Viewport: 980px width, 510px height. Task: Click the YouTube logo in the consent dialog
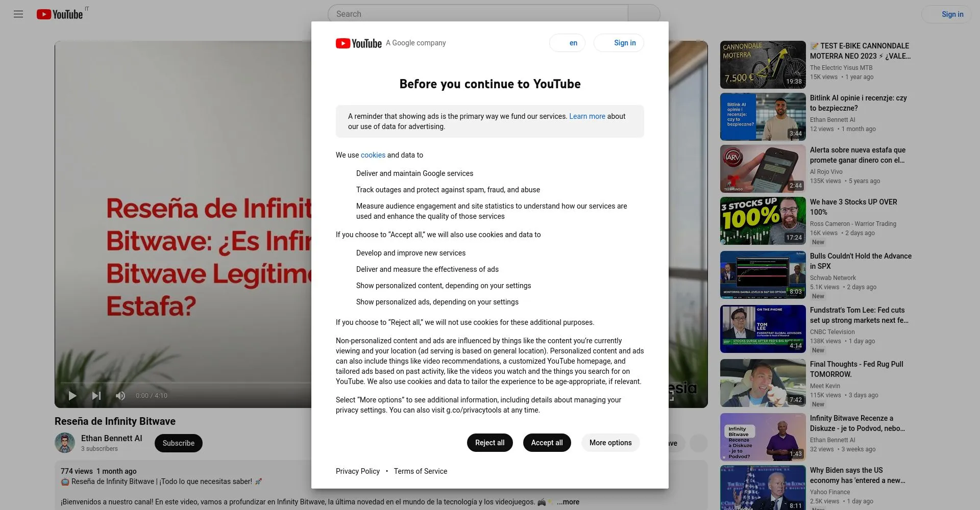click(x=358, y=43)
